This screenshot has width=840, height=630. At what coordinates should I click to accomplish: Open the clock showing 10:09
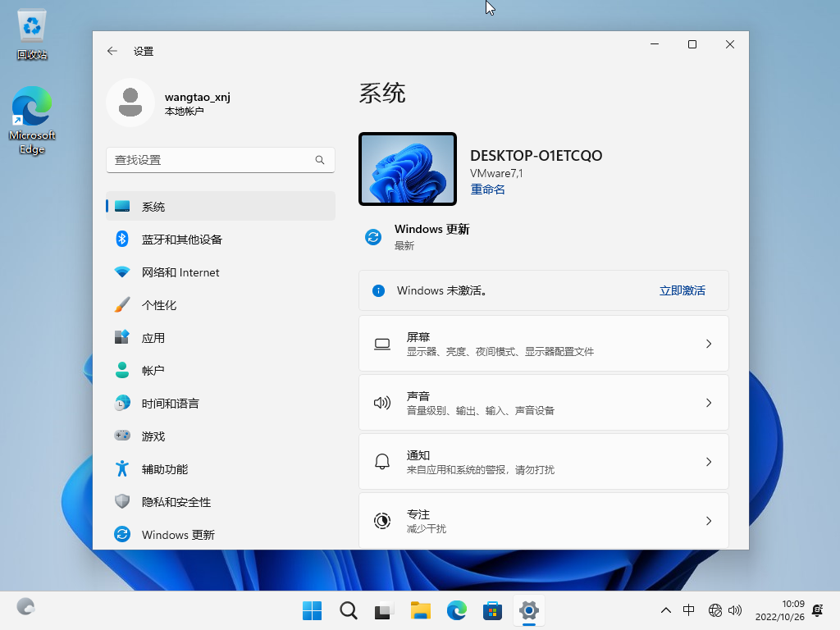(x=779, y=610)
